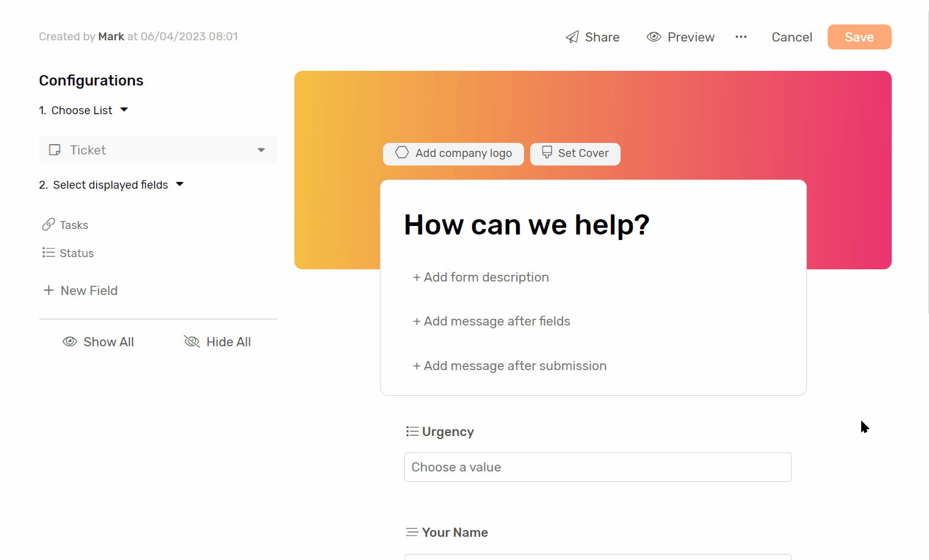
Task: Click the Set Cover image icon
Action: pyautogui.click(x=547, y=153)
